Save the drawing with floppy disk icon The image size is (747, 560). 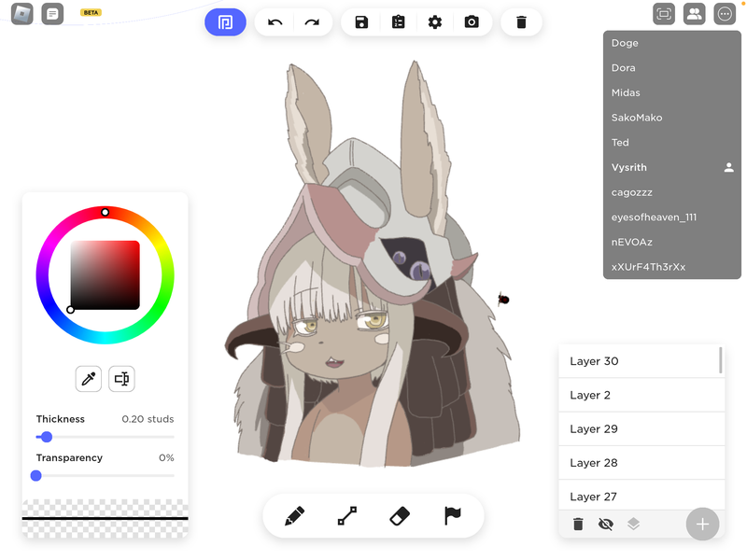pyautogui.click(x=361, y=22)
